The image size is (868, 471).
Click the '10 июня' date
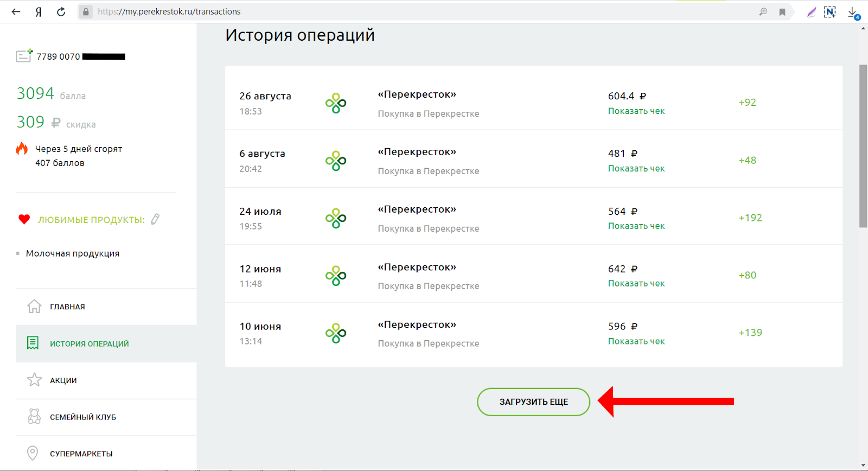coord(260,327)
